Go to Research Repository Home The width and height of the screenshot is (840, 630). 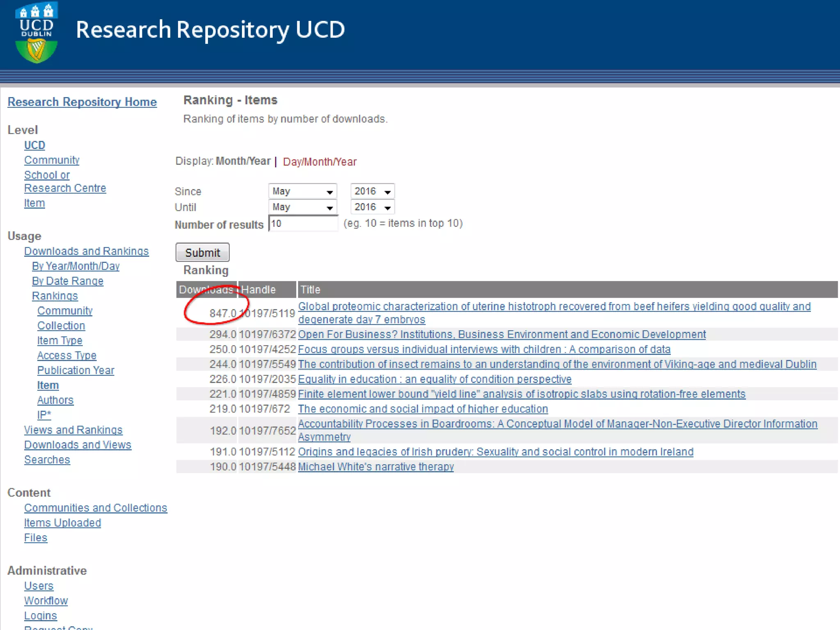(82, 102)
